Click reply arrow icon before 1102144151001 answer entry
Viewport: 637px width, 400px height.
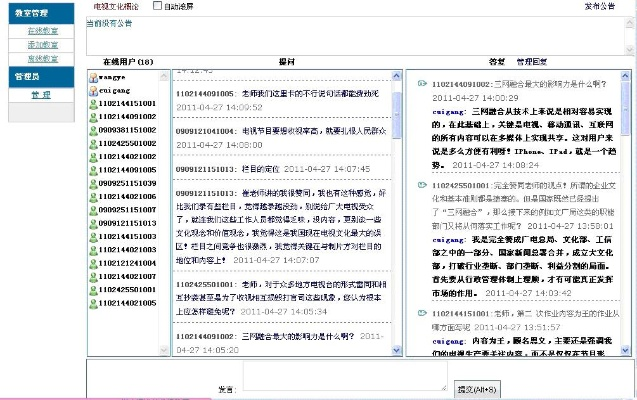coord(422,313)
